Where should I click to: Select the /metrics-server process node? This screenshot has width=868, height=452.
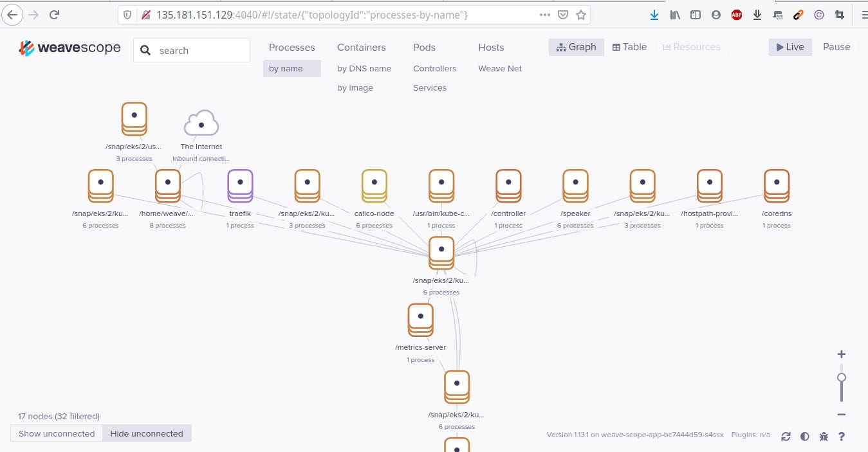(x=420, y=320)
